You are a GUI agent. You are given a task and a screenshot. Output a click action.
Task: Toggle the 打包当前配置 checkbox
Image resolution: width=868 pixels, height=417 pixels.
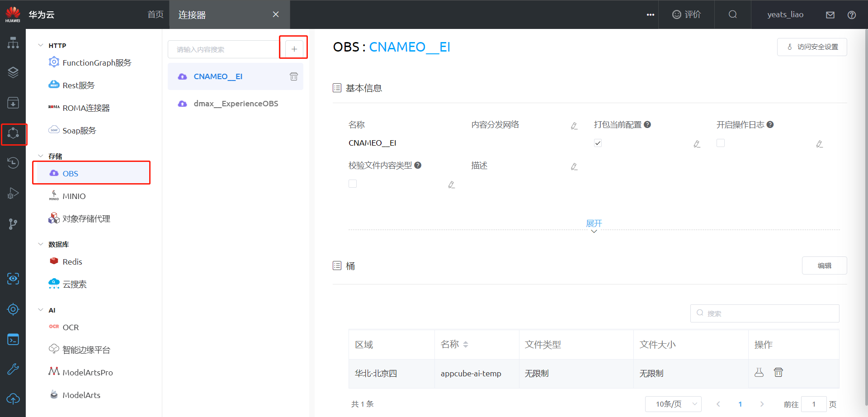(598, 143)
